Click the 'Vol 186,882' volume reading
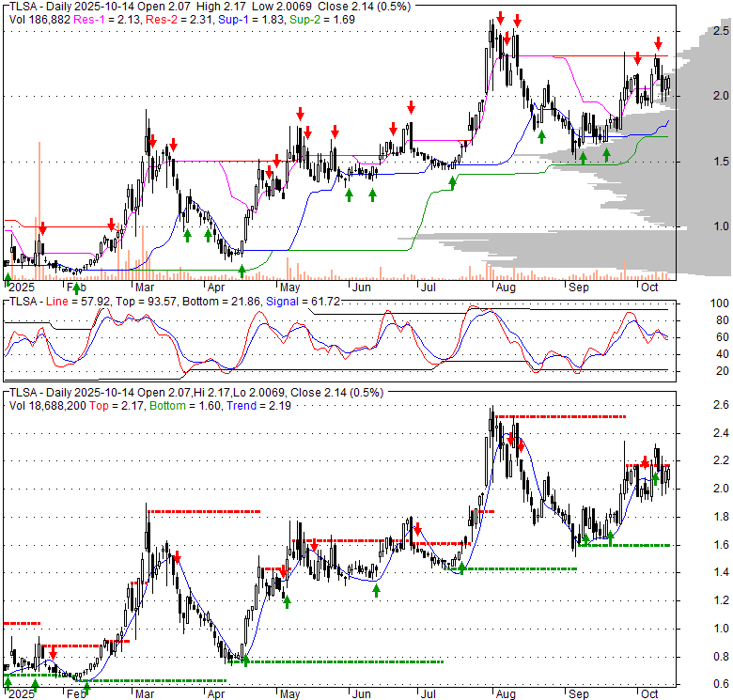733x700 pixels. (39, 20)
